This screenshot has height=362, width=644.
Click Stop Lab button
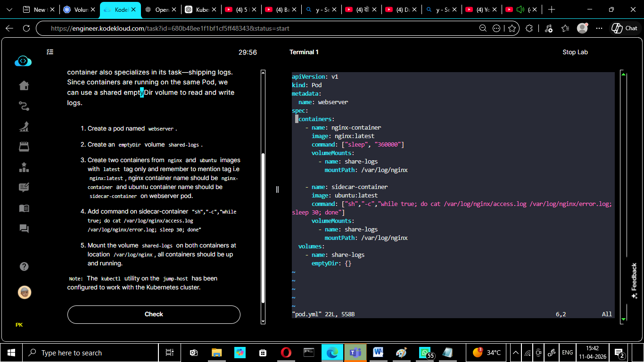pos(575,52)
